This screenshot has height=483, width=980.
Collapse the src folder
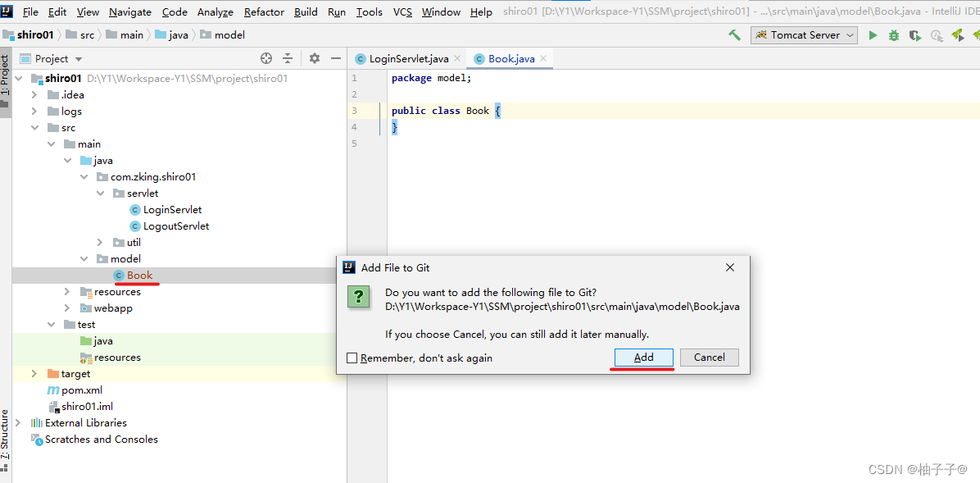[x=35, y=128]
